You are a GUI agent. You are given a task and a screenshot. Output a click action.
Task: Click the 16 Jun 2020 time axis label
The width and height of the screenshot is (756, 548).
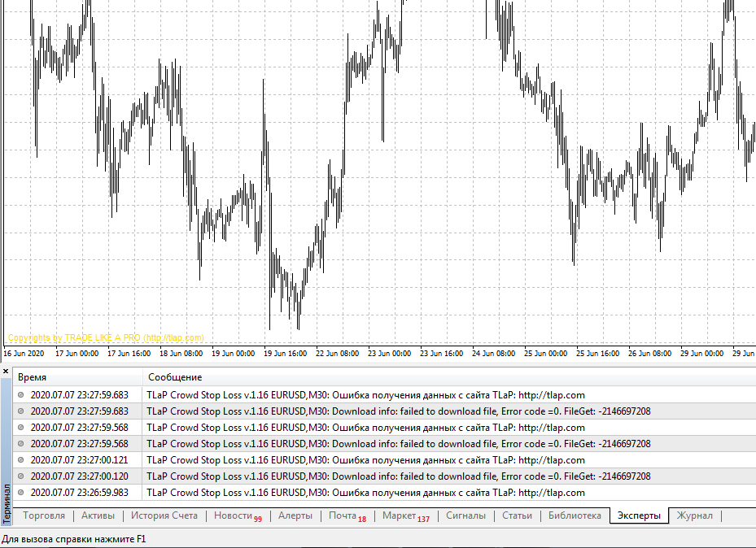coord(24,354)
